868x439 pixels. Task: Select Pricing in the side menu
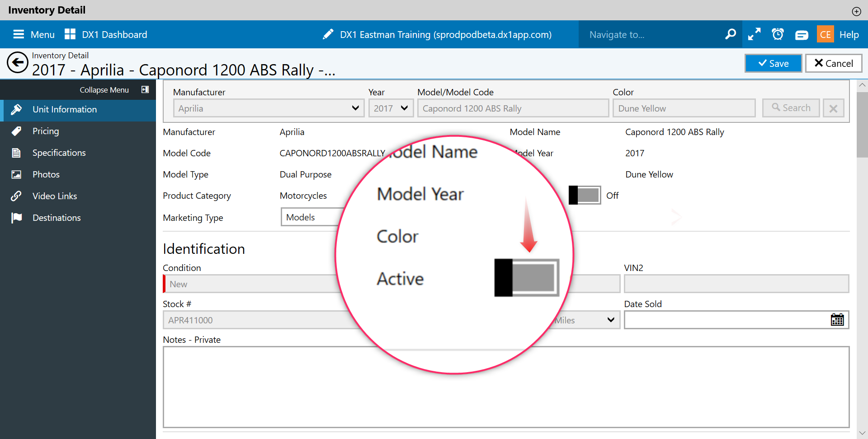click(78, 131)
